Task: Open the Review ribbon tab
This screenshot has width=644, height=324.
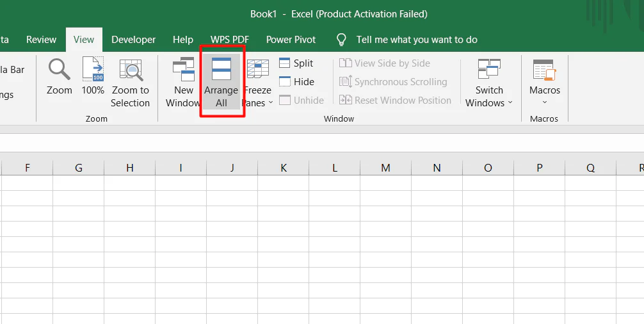Action: pyautogui.click(x=41, y=40)
